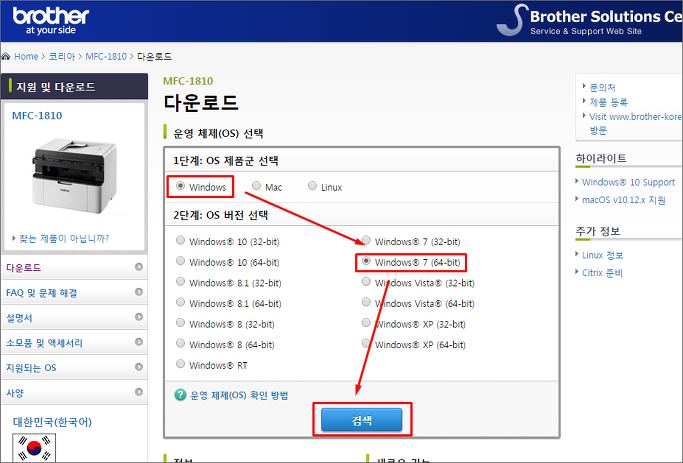This screenshot has width=683, height=463.
Task: Click arrow icon on 다운로드 row
Action: coord(139,267)
